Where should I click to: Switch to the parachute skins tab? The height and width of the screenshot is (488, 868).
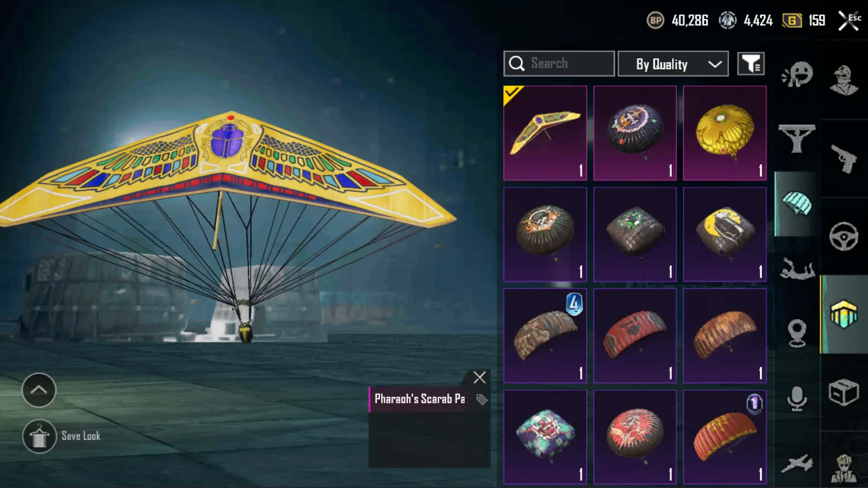click(797, 204)
